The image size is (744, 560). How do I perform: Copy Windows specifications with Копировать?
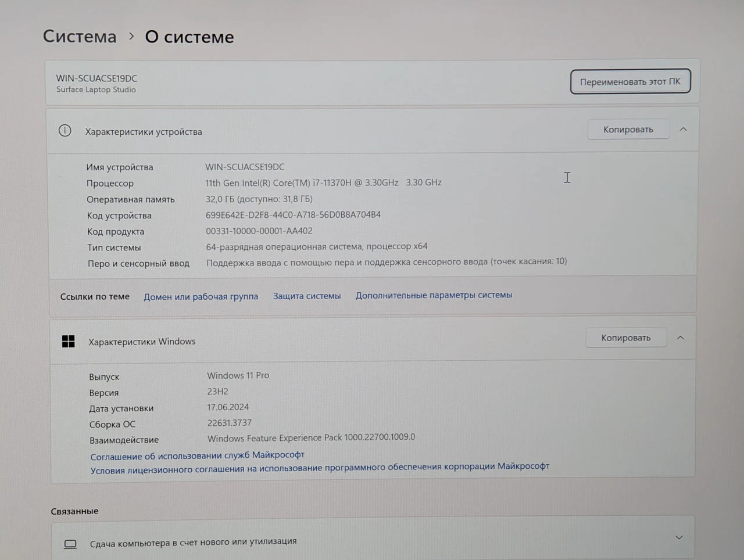point(626,338)
